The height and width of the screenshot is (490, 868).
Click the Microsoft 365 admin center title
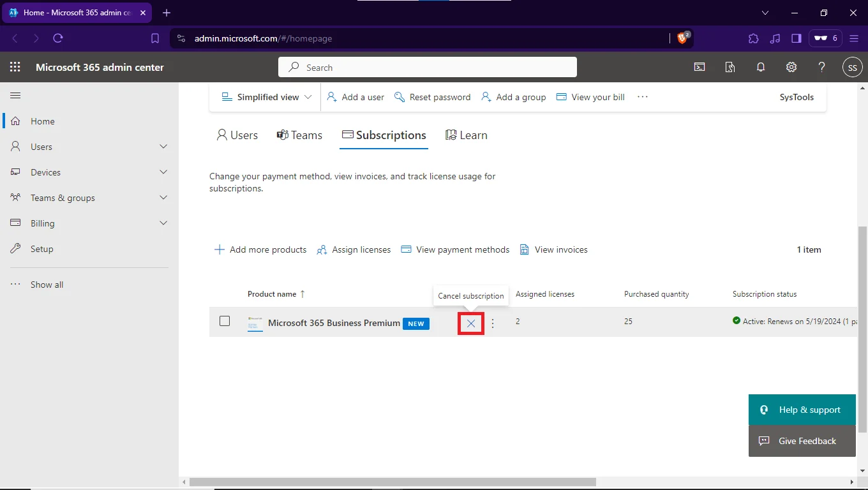click(100, 67)
